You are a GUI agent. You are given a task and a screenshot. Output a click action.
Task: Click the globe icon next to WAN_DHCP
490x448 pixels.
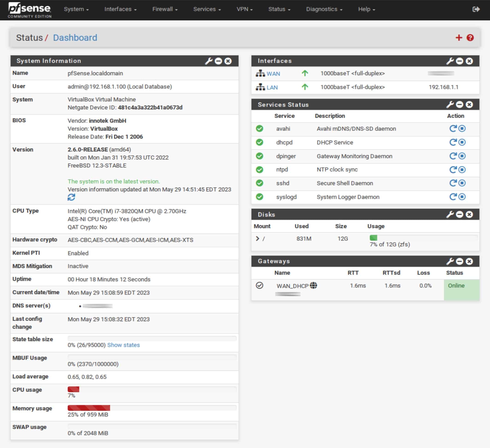(314, 285)
